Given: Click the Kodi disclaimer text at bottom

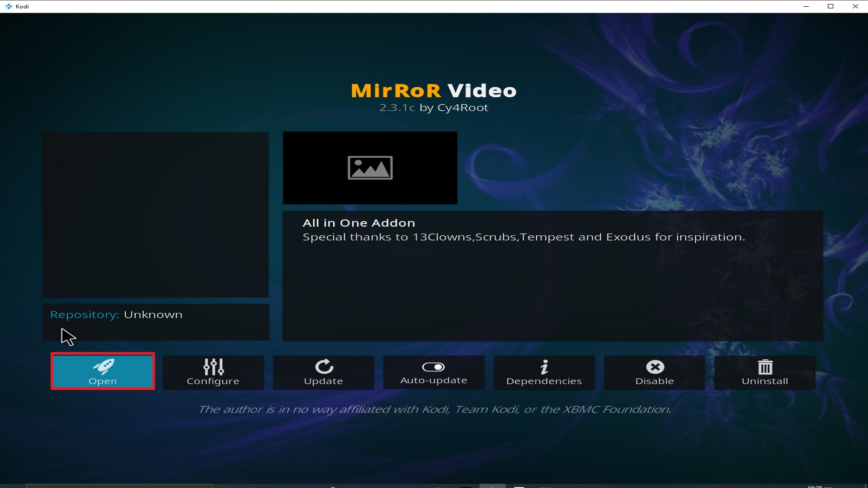Looking at the screenshot, I should coord(434,409).
